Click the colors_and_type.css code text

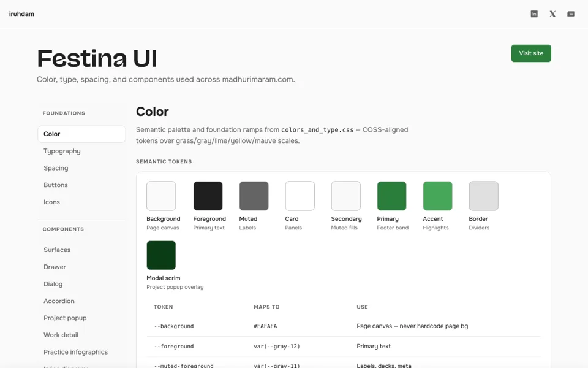point(317,130)
